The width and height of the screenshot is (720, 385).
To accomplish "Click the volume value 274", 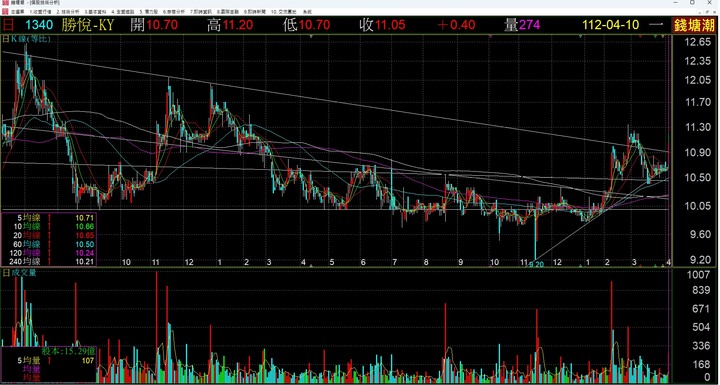I will tap(529, 25).
